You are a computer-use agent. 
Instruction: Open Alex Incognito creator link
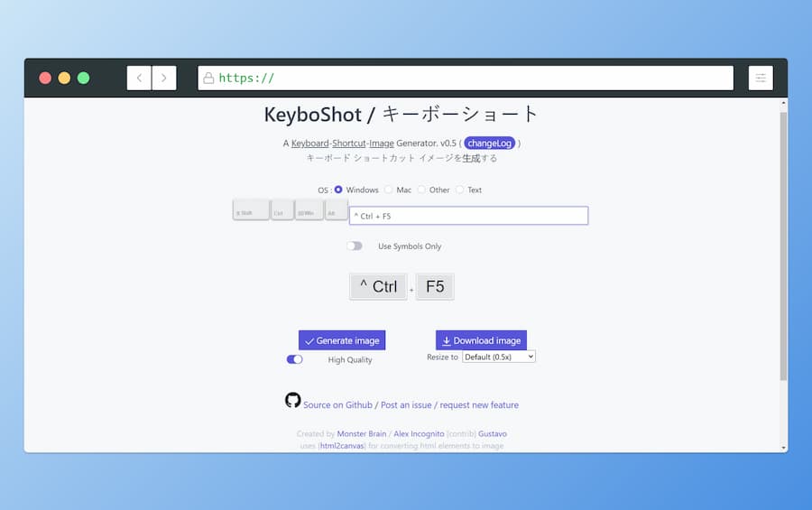419,433
